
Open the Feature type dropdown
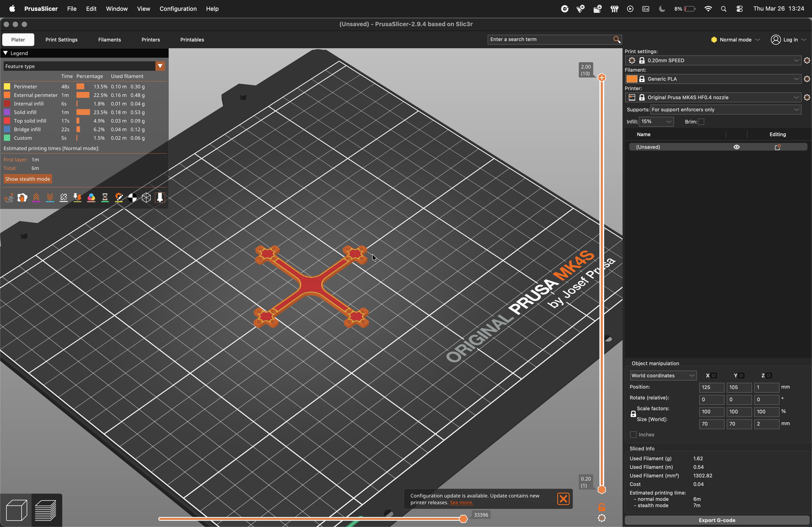160,66
